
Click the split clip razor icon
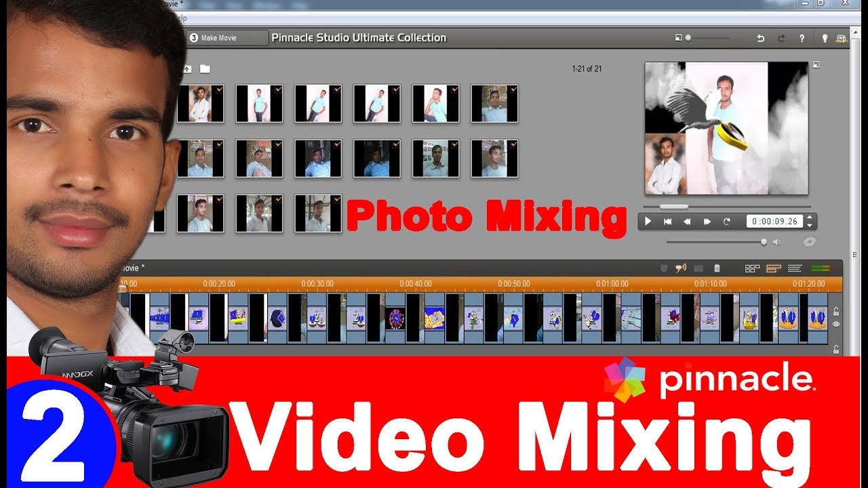pos(665,268)
